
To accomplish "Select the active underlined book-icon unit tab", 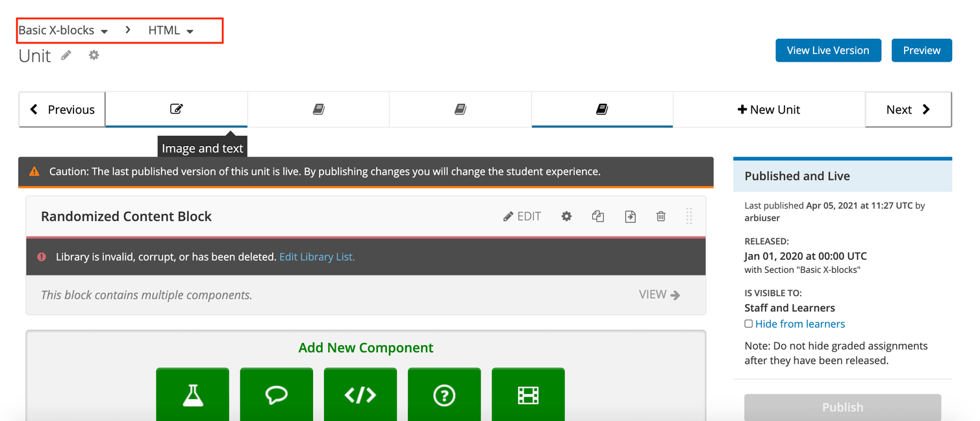I will pos(602,109).
